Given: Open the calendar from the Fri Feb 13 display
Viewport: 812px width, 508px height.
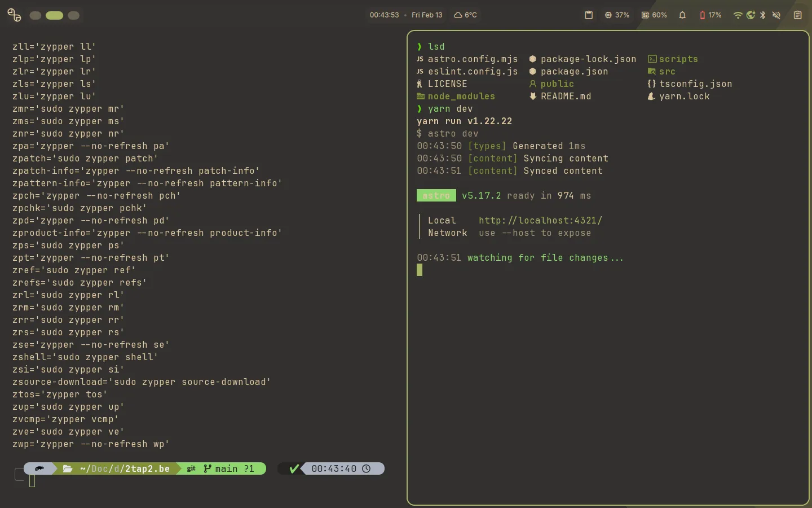Looking at the screenshot, I should [426, 15].
